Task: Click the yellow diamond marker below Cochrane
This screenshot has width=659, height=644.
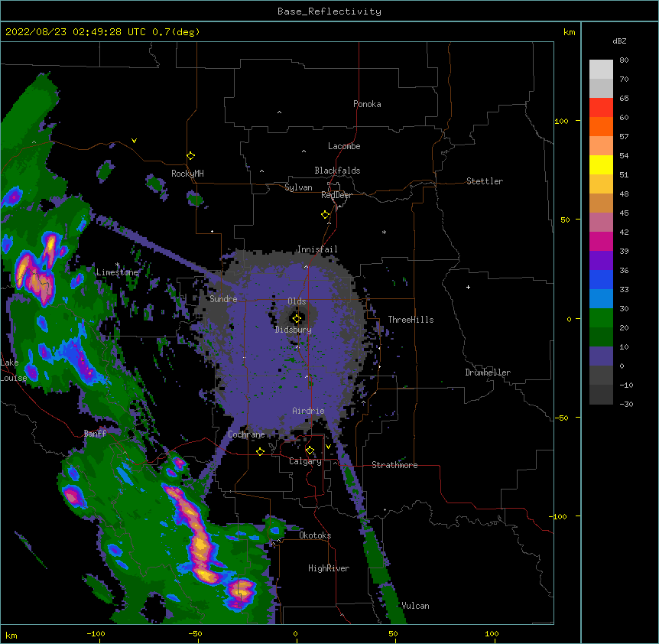Action: tap(260, 451)
